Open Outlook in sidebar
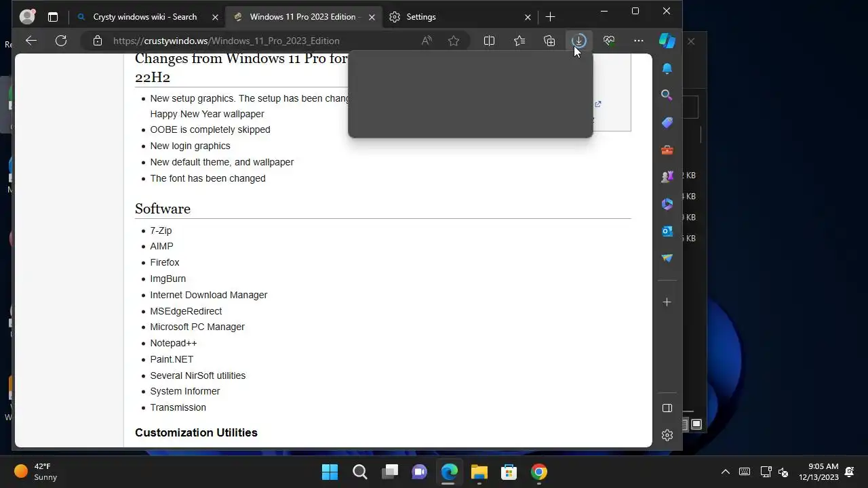 tap(667, 231)
